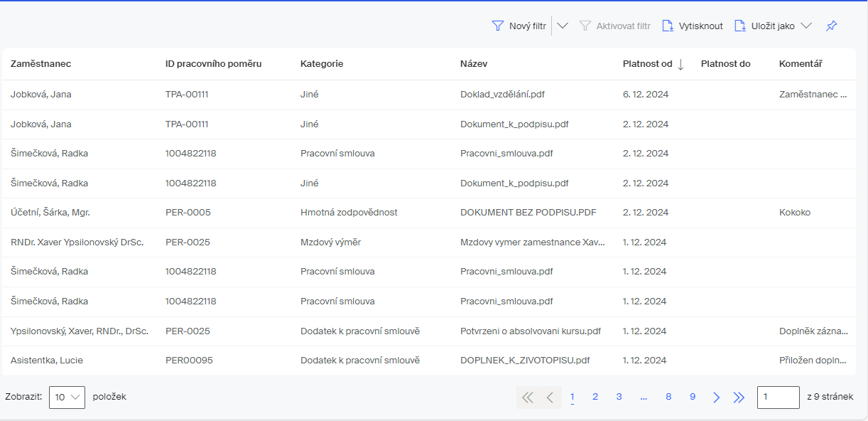868x421 pixels.
Task: Sort by Platnost do column header
Action: tap(725, 64)
